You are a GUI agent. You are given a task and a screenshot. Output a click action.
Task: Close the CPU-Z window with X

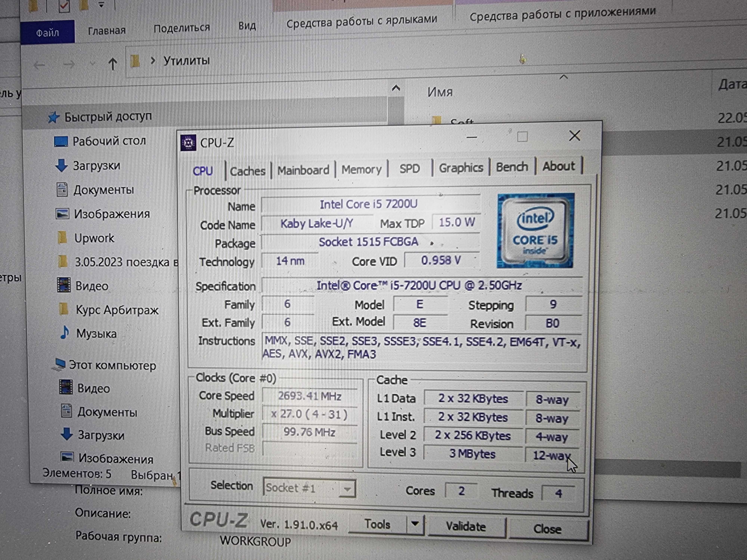[x=574, y=136]
